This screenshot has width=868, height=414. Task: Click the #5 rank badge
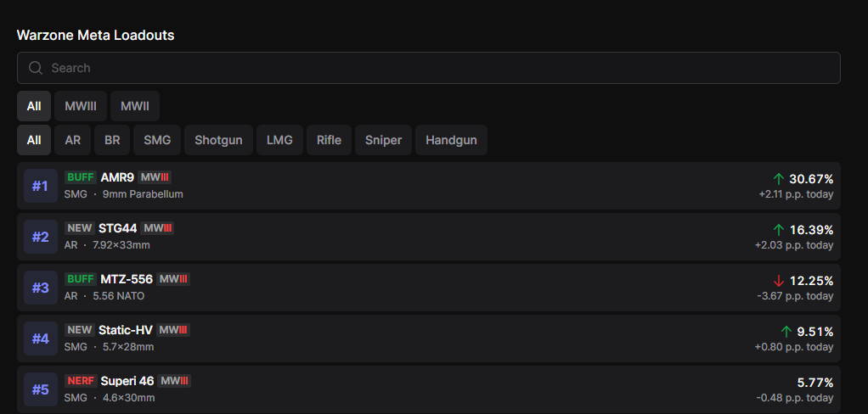tap(41, 389)
